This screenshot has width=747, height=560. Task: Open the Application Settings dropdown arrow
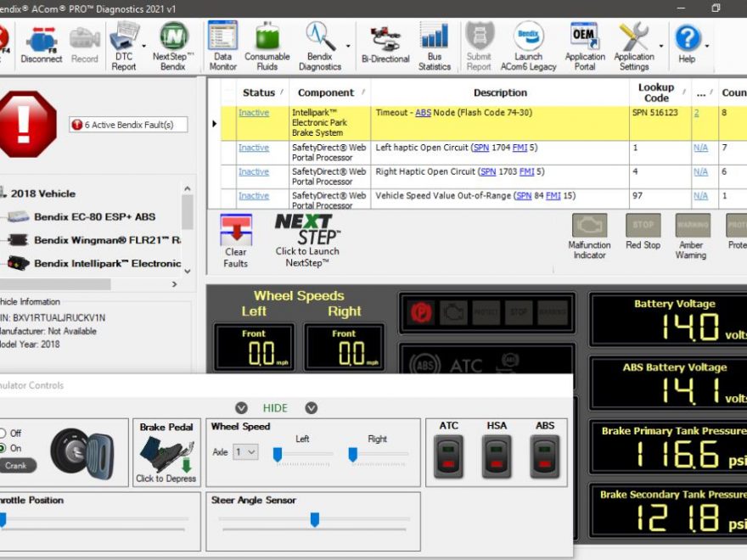coord(660,46)
